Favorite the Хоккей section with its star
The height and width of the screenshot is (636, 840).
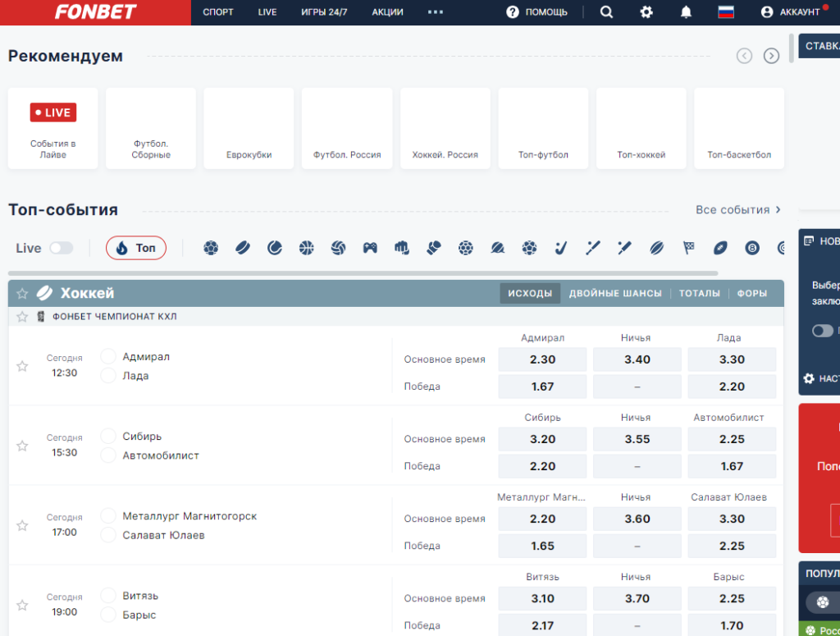click(x=22, y=293)
